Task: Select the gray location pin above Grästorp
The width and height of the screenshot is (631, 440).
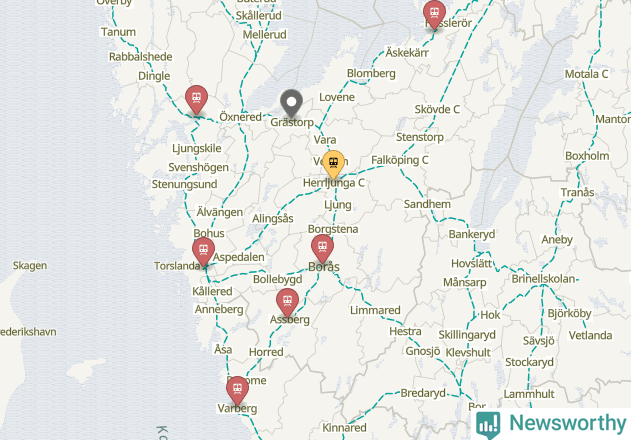Action: pyautogui.click(x=291, y=103)
